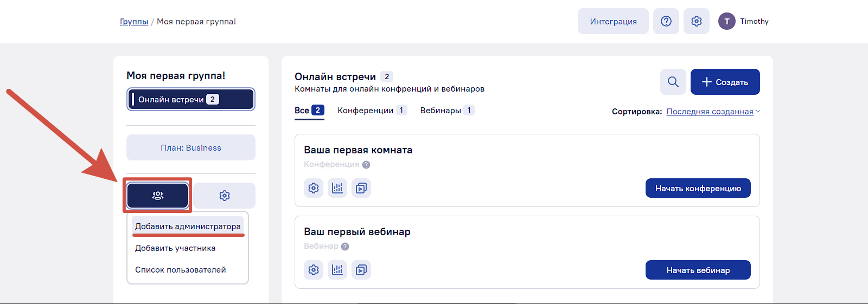Open settings gear for Ваш первый вебинар
Image resolution: width=868 pixels, height=304 pixels.
[314, 270]
